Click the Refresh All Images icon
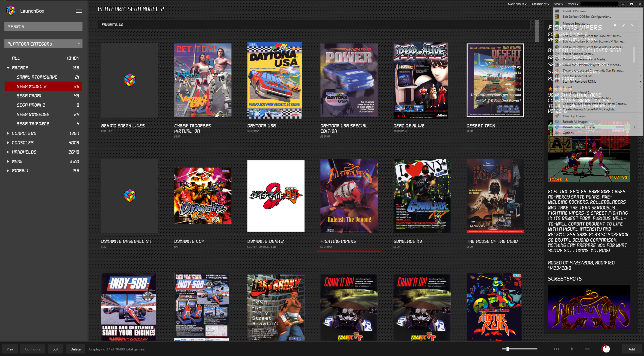The width and height of the screenshot is (644, 356). [x=557, y=122]
